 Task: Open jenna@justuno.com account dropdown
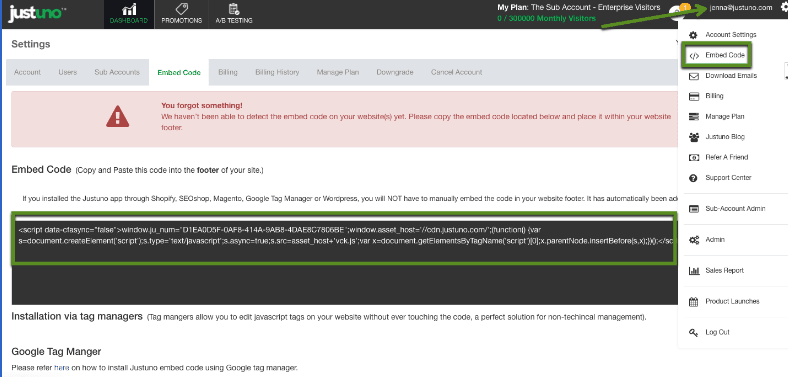click(x=741, y=8)
